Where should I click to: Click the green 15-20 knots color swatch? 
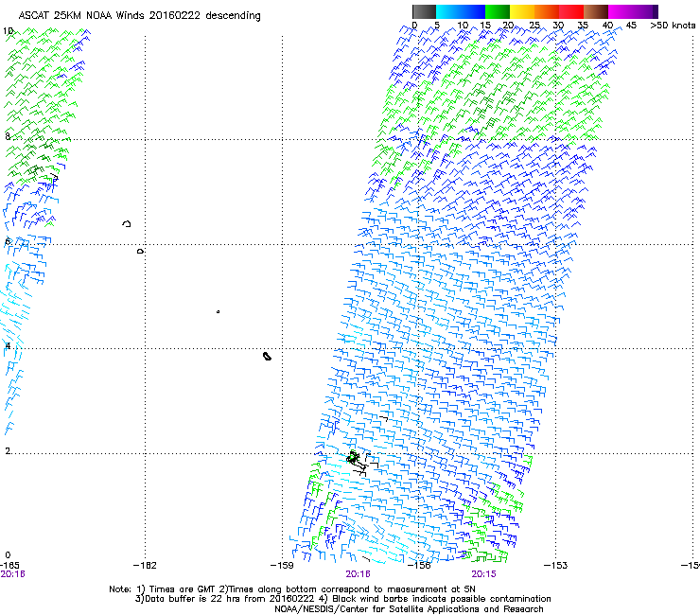point(498,11)
